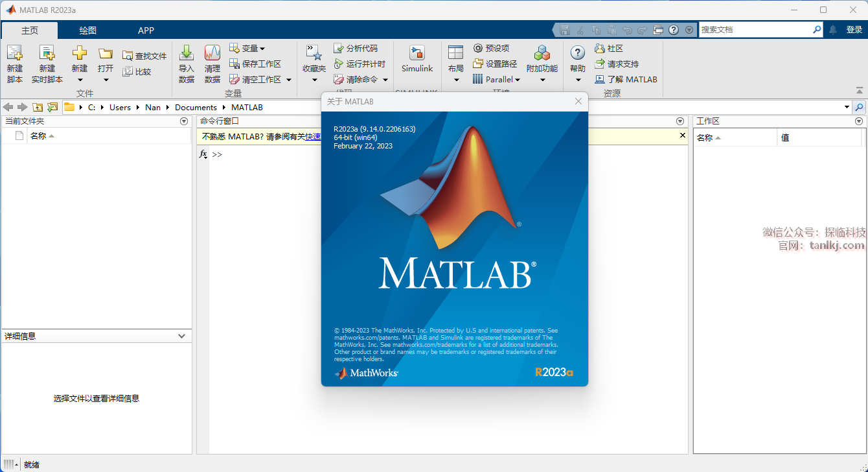Screen dimensions: 868x472
Task: Select Users in the folder path
Action: [x=120, y=108]
